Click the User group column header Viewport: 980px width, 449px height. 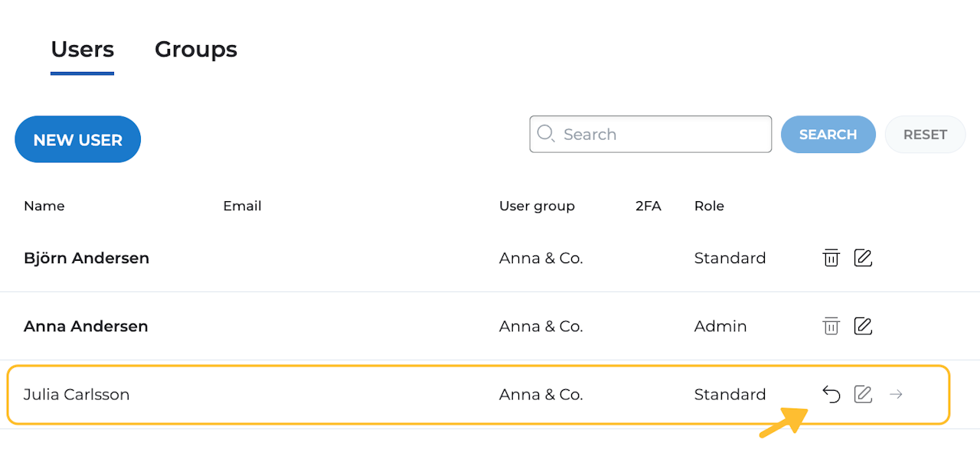(x=537, y=206)
